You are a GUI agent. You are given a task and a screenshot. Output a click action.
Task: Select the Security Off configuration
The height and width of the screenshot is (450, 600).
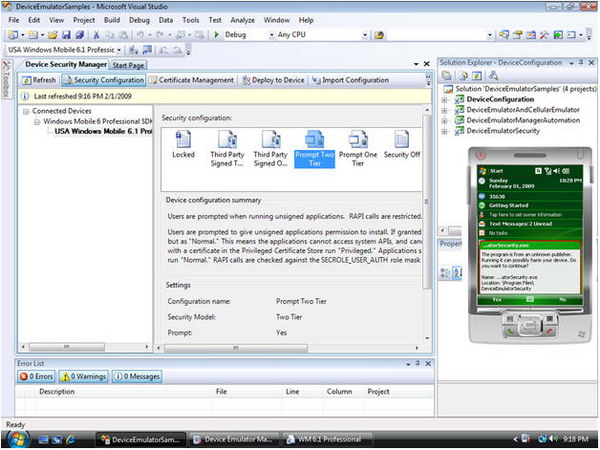click(402, 144)
